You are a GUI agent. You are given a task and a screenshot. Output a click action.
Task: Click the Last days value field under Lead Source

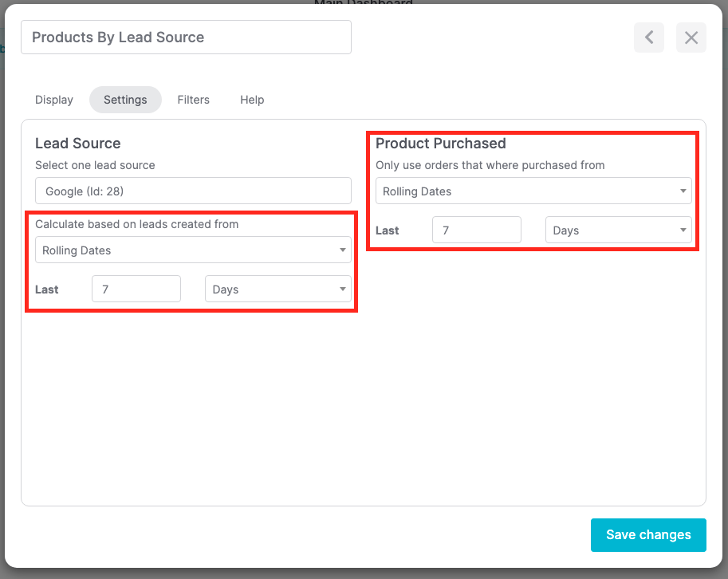tap(136, 289)
